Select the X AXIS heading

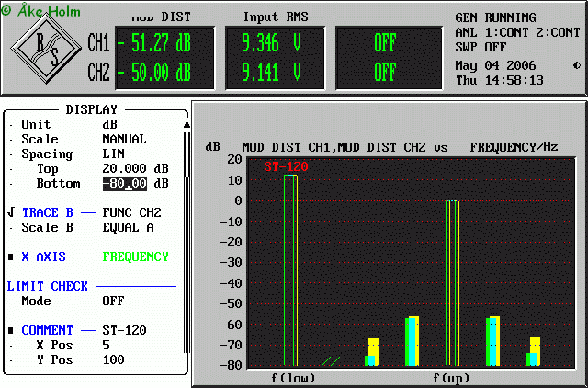(x=43, y=257)
